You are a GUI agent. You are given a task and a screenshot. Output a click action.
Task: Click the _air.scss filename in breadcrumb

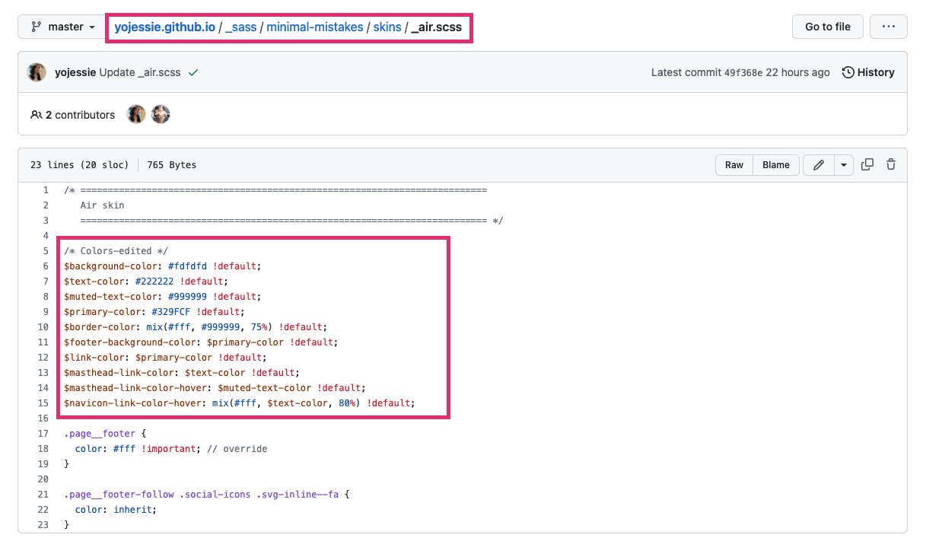pyautogui.click(x=437, y=27)
